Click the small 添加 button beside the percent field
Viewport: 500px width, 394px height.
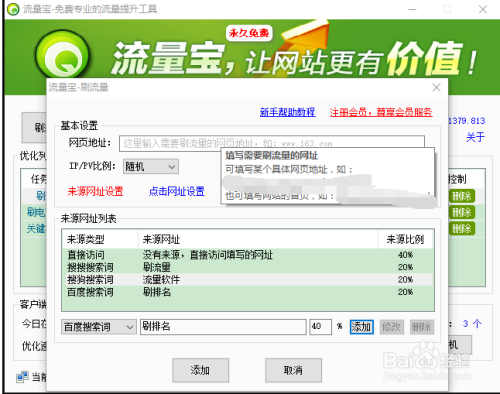coord(361,327)
